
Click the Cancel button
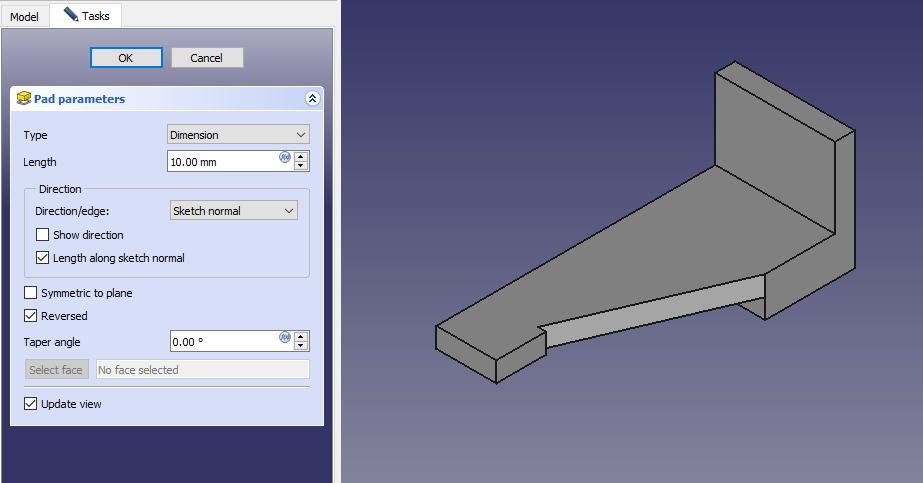(x=207, y=58)
